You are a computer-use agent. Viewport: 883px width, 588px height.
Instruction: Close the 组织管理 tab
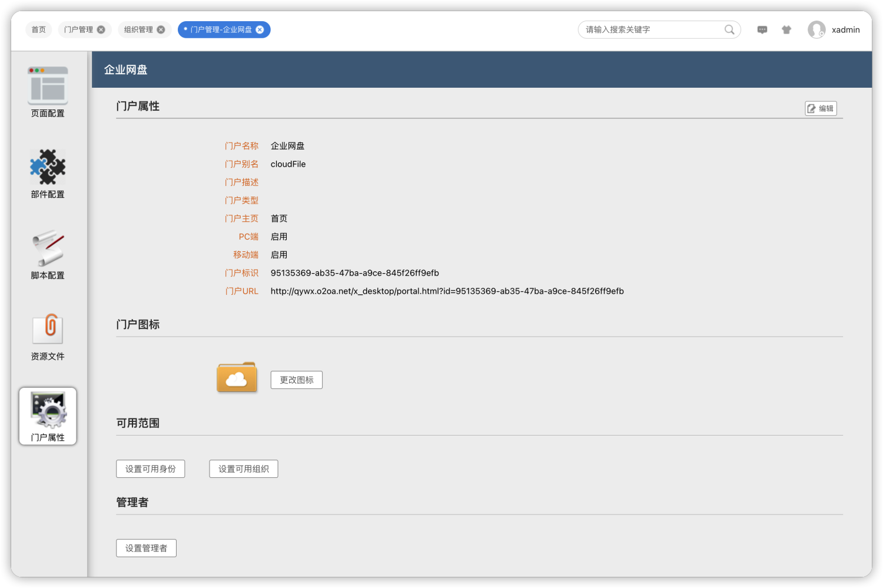[161, 29]
